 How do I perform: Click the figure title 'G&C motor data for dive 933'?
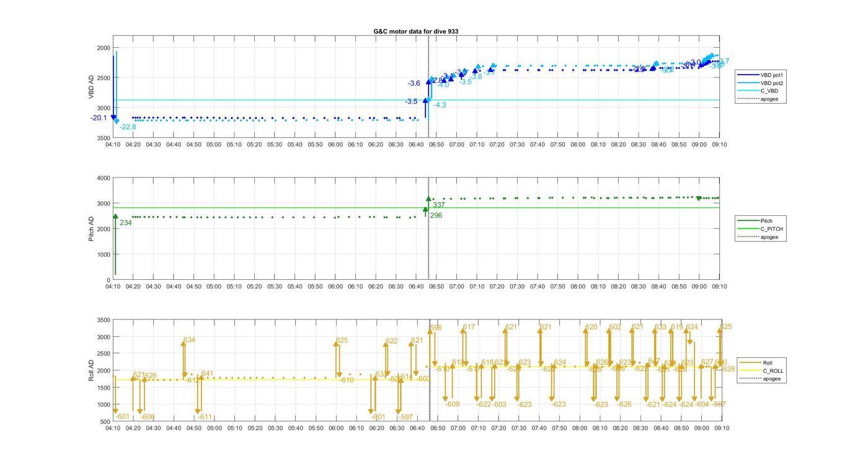tap(416, 31)
